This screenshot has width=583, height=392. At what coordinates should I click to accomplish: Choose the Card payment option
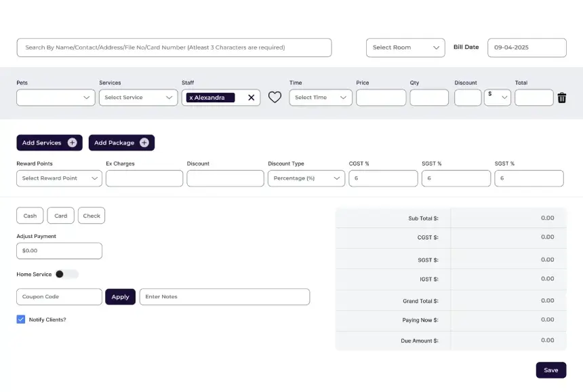61,216
